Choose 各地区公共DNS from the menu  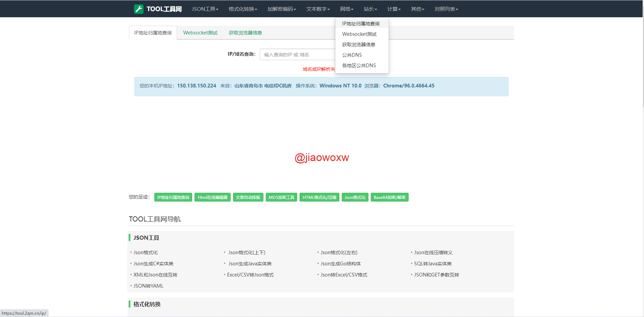tap(362, 65)
